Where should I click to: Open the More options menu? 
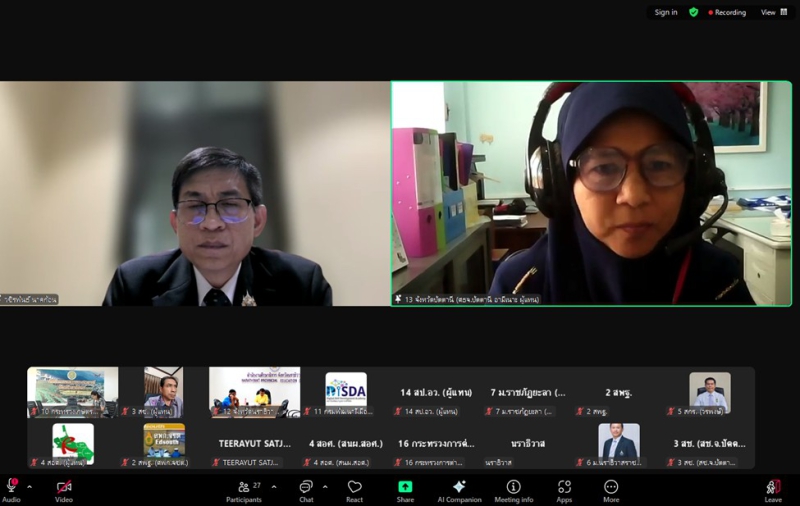[x=611, y=489]
